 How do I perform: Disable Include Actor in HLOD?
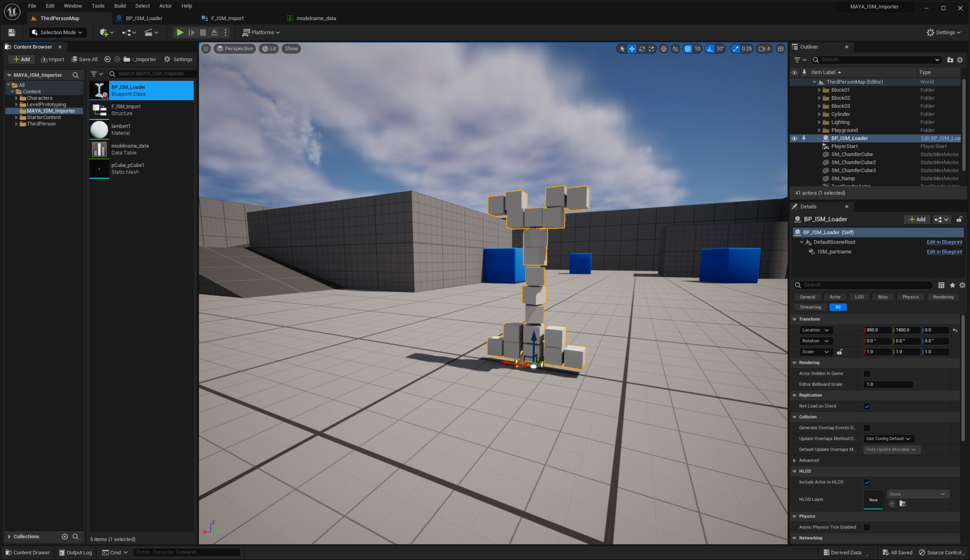pyautogui.click(x=867, y=482)
